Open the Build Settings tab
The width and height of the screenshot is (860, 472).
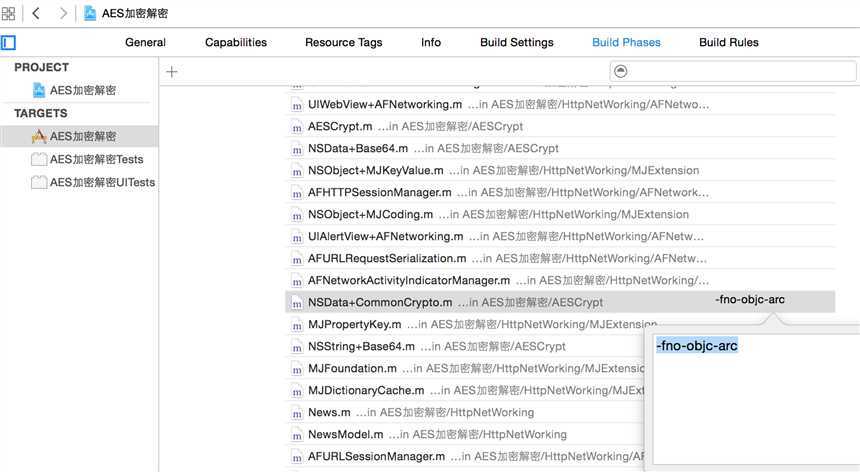coord(517,42)
